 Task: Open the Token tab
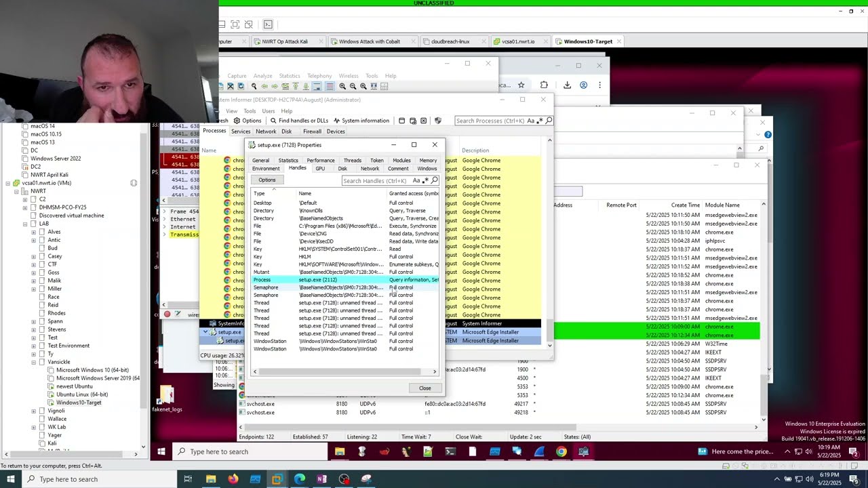(376, 161)
